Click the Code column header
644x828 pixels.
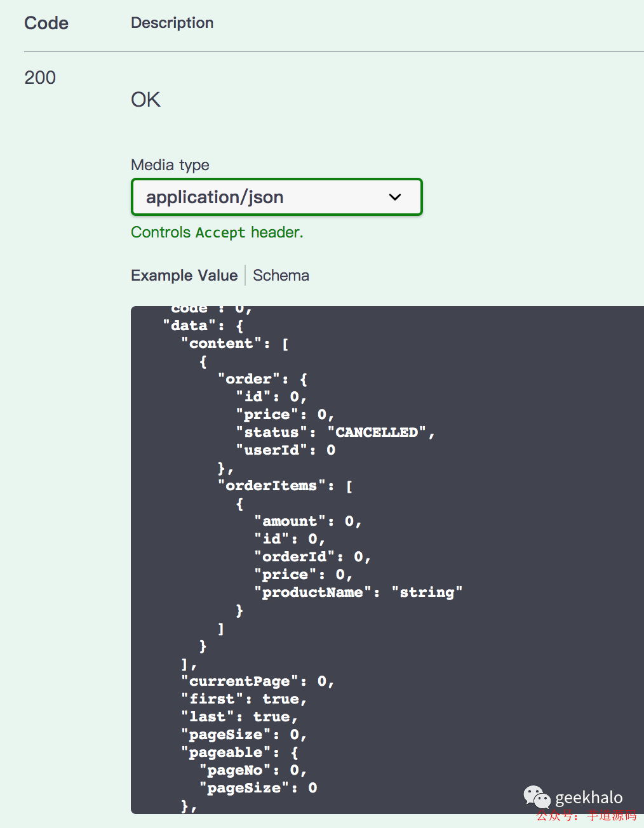pos(46,23)
